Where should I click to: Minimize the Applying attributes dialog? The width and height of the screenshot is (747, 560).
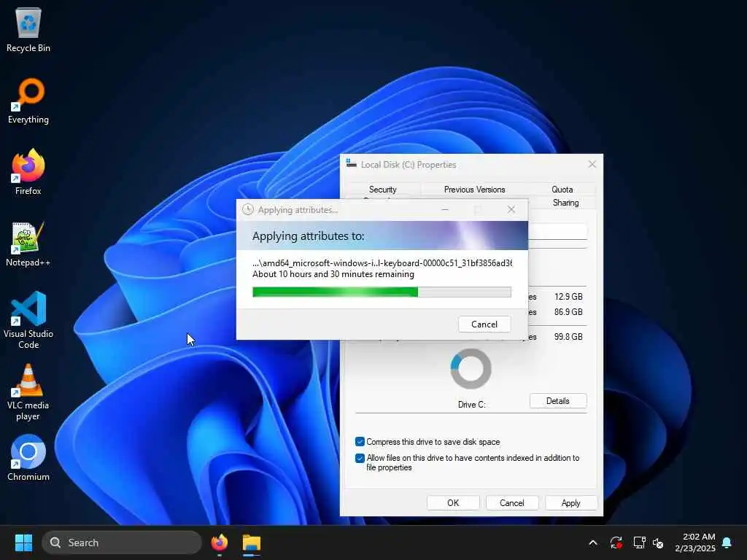[x=444, y=209]
